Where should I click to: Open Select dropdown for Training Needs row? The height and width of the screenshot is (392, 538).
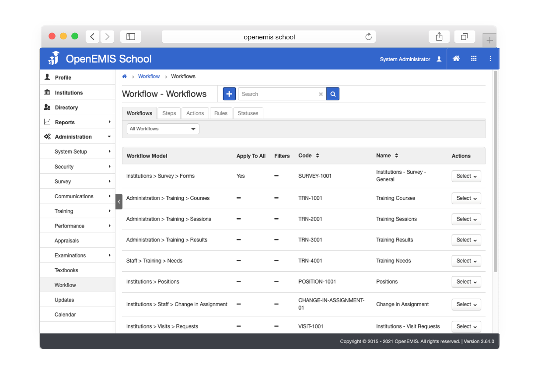coord(466,261)
